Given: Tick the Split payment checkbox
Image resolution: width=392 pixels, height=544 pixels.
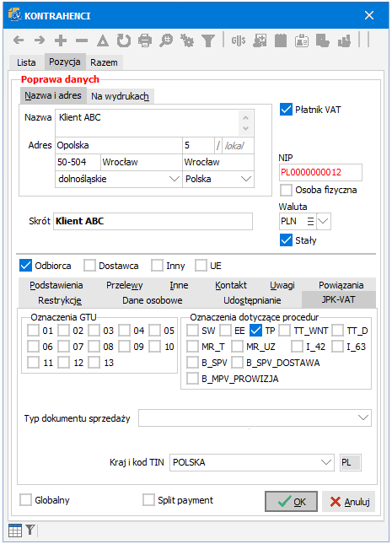Looking at the screenshot, I should pos(148,500).
